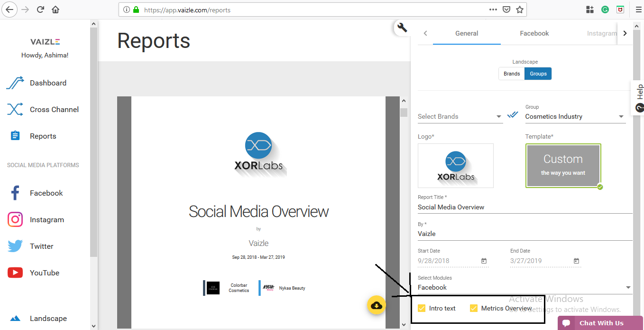Click the VAIZLE logo in sidebar
Viewport: 644px width, 330px height.
(45, 42)
